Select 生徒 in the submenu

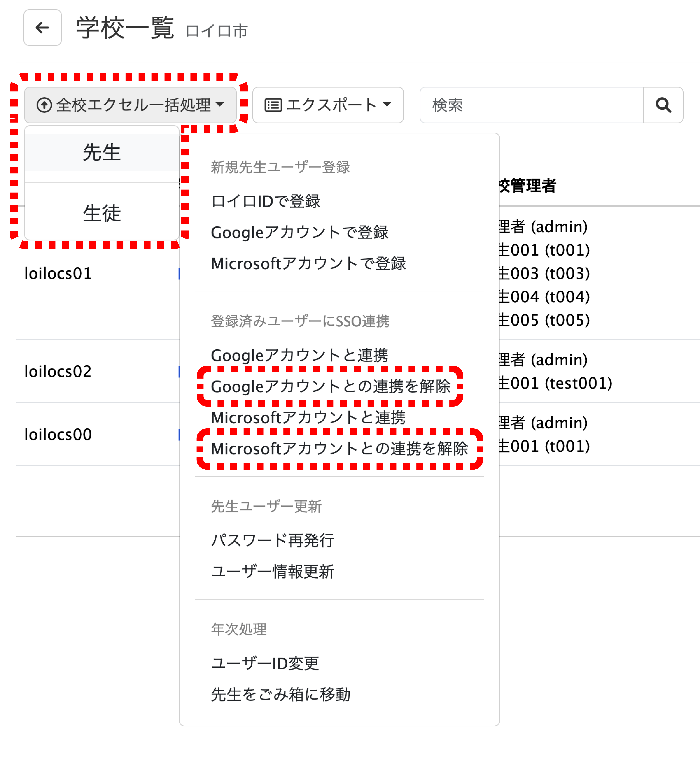tap(101, 213)
